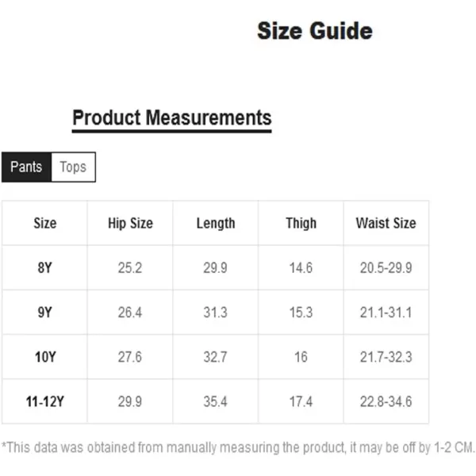Select waist size value 22.8-34.6
This screenshot has height=476, width=476.
(x=386, y=401)
